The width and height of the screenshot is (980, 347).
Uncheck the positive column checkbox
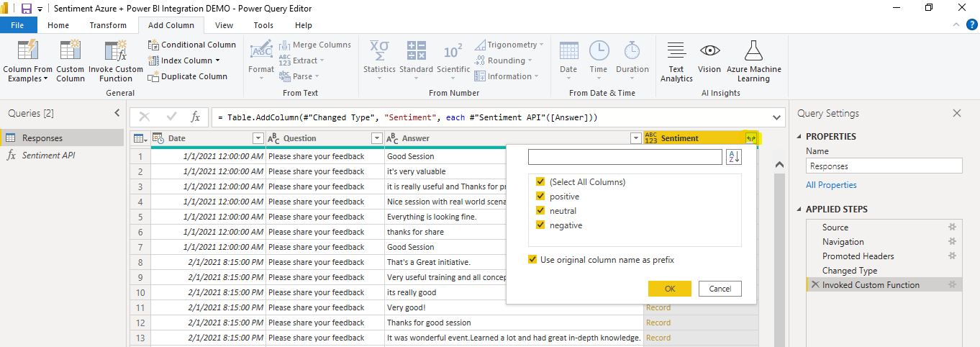(540, 197)
